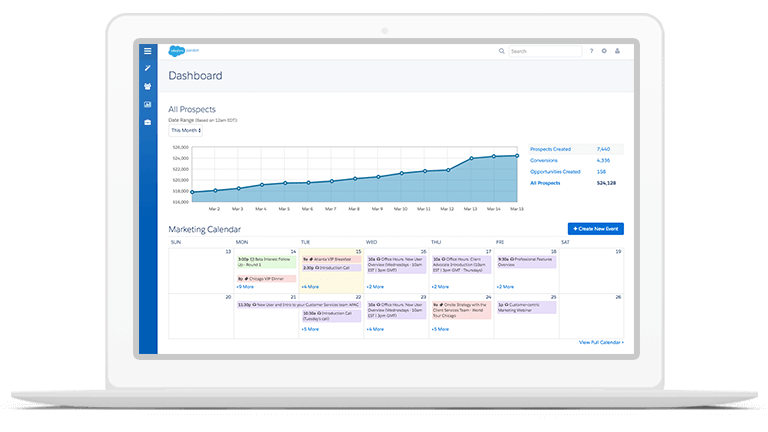Open the settings gear icon
This screenshot has width=768, height=432.
click(604, 51)
